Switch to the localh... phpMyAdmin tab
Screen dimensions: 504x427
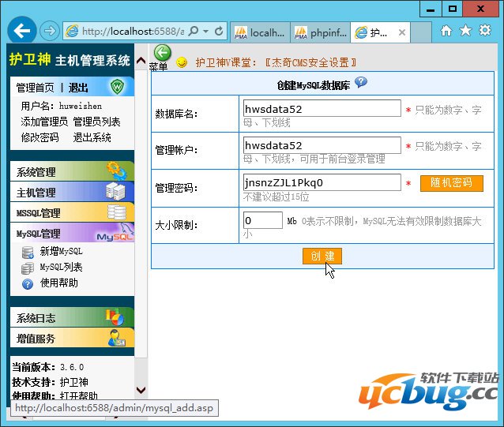pyautogui.click(x=261, y=32)
